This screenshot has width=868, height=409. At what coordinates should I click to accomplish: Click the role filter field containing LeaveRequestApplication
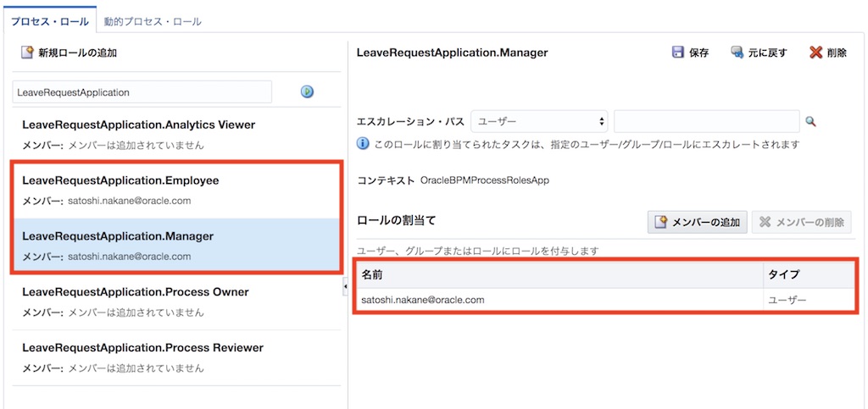(x=142, y=91)
